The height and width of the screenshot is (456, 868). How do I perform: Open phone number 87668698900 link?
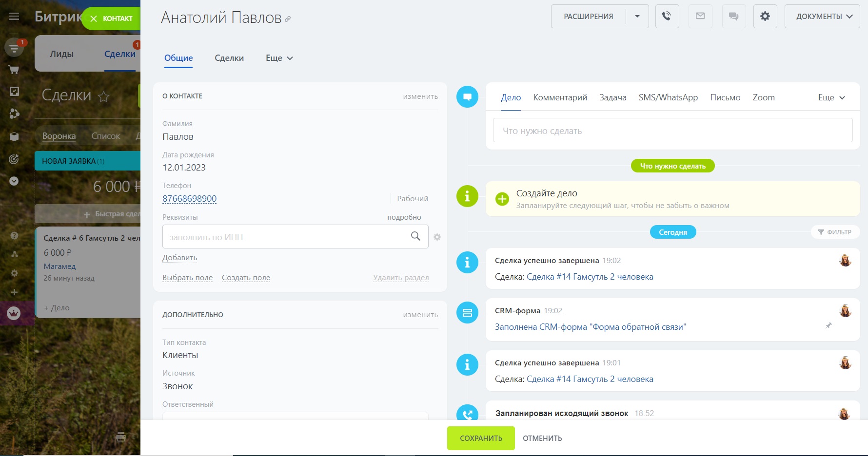point(189,199)
